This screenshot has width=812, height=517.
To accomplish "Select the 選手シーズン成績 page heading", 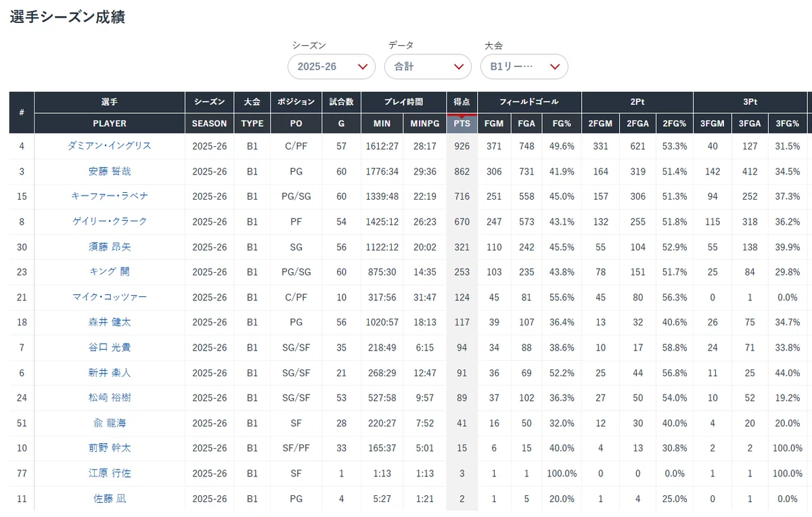I will coord(67,18).
